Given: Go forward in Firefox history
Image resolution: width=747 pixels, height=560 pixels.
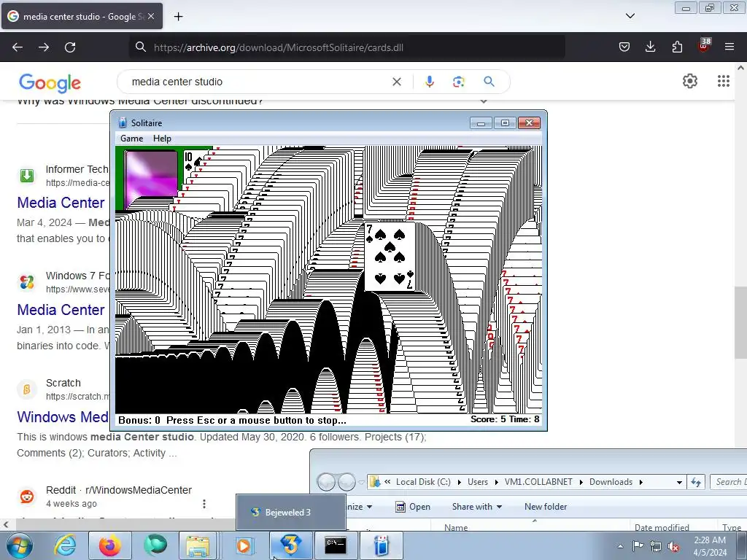Looking at the screenshot, I should point(44,47).
